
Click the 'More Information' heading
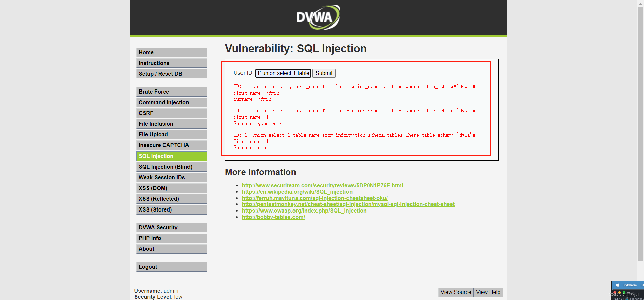pyautogui.click(x=260, y=172)
